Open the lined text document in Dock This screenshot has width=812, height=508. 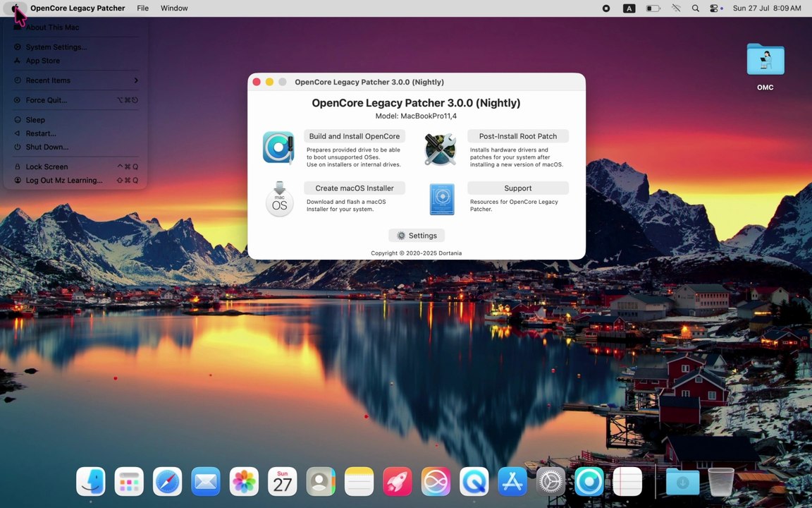click(x=627, y=481)
